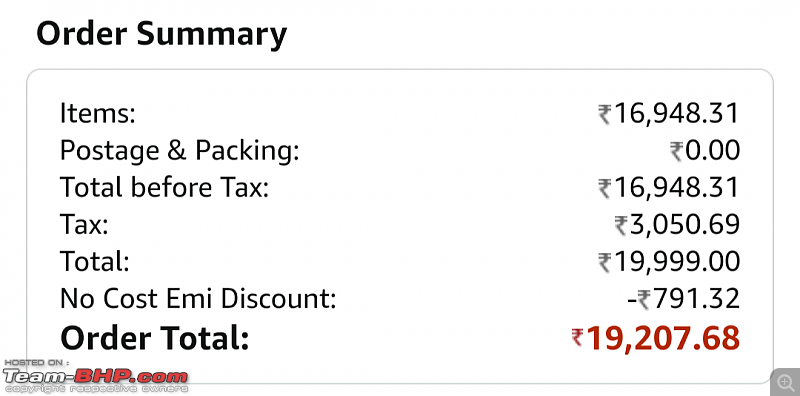
Task: Open the Team-BHP.com watermark logo
Action: pyautogui.click(x=95, y=378)
